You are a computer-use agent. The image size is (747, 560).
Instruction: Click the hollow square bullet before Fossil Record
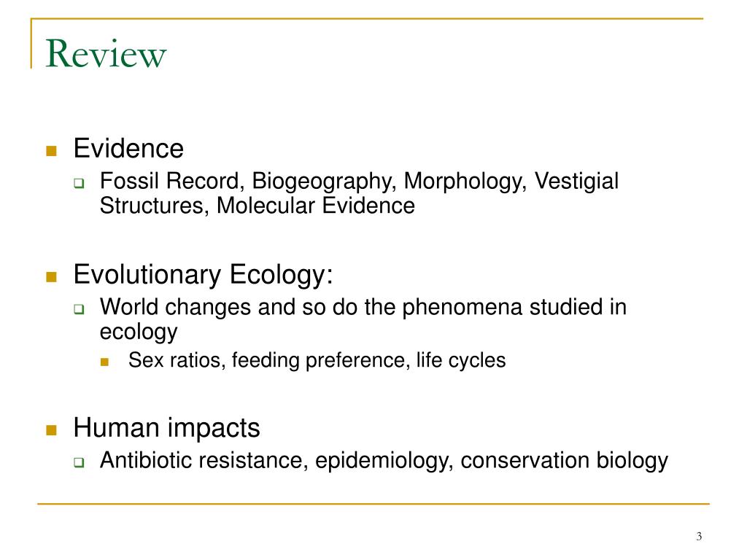[79, 183]
